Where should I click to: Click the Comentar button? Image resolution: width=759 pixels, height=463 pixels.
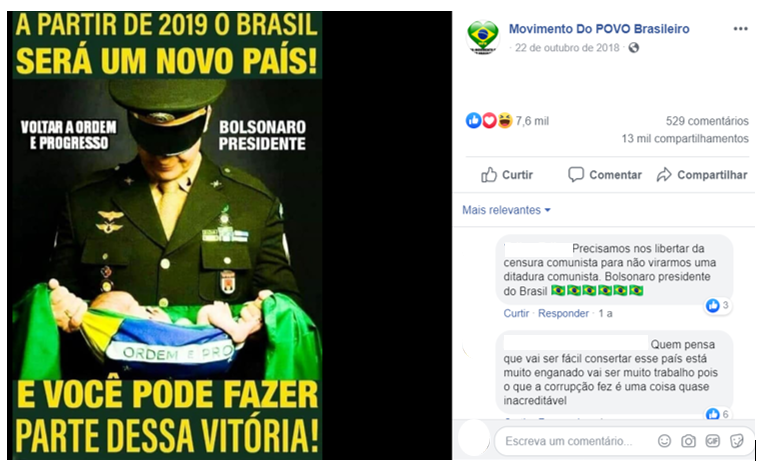(x=605, y=175)
